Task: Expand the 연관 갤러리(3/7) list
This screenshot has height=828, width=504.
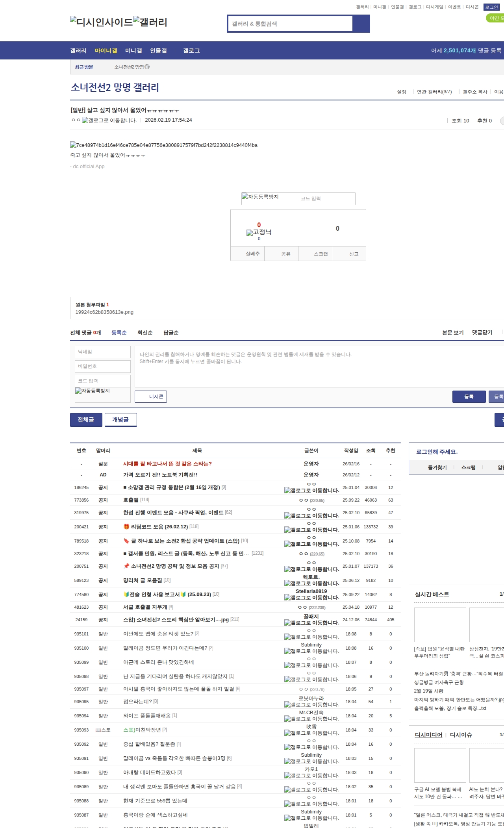Action: coord(434,92)
